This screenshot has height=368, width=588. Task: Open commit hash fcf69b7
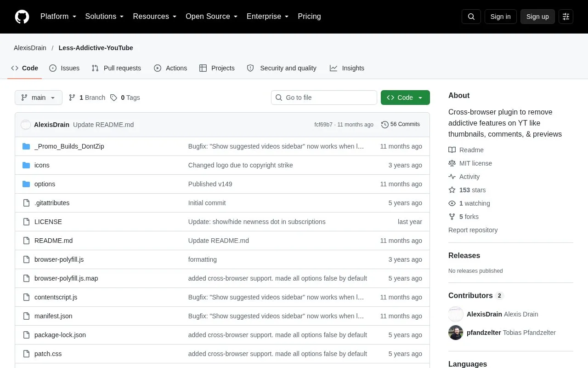click(323, 125)
